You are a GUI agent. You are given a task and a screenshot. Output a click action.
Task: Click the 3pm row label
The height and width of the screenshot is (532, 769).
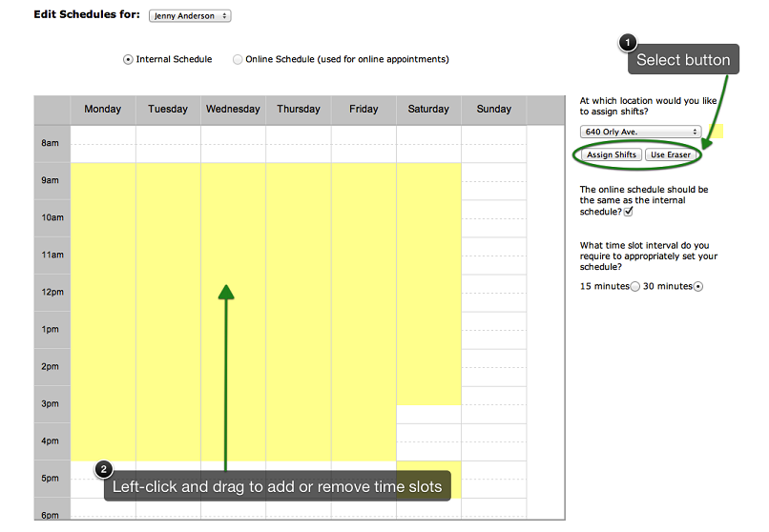coord(52,404)
